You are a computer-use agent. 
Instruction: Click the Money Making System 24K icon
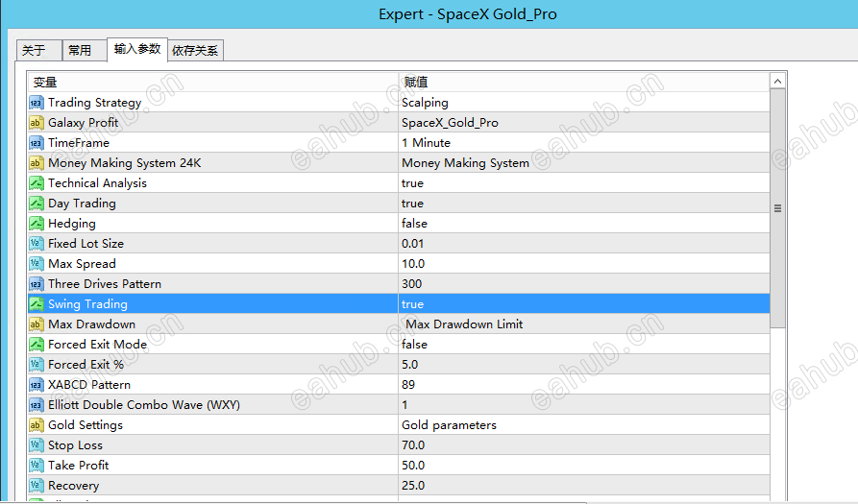[x=37, y=163]
